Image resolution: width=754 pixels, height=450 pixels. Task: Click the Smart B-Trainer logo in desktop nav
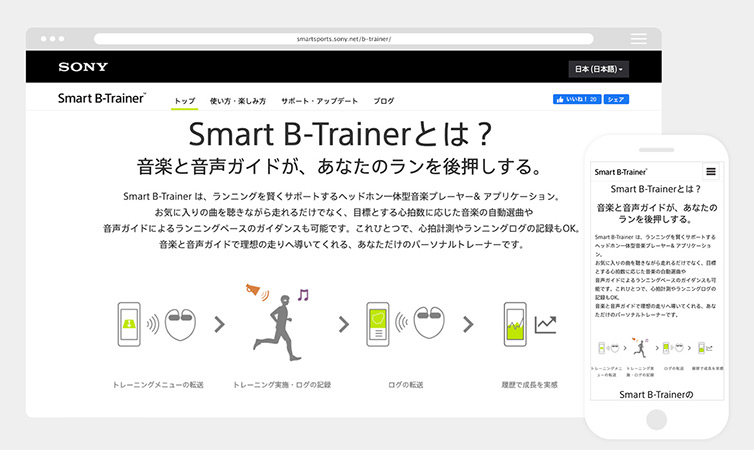(102, 98)
